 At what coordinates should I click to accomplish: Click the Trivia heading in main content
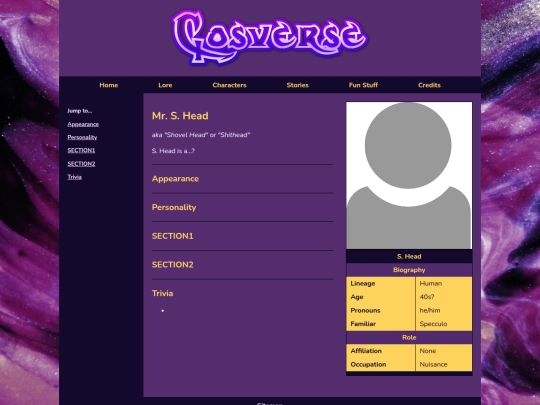(x=163, y=293)
